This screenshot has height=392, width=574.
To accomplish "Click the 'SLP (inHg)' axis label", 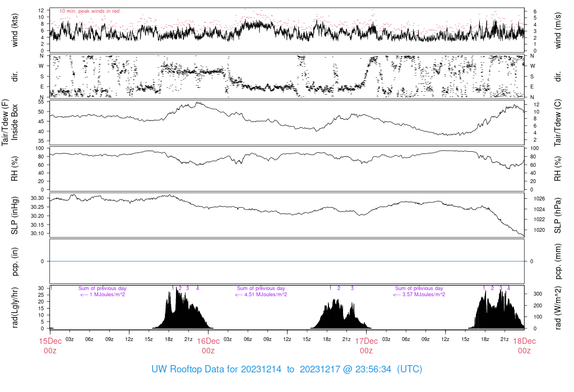I will [15, 216].
